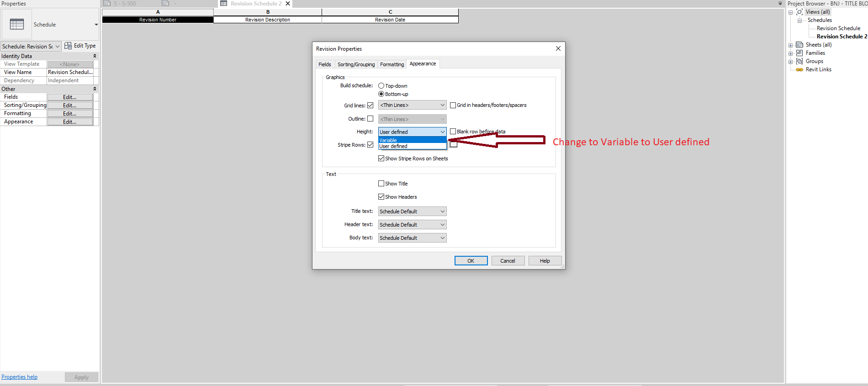Toggle the Stripe Rows checkbox
Screen dimensions: 868x386
[x=370, y=145]
